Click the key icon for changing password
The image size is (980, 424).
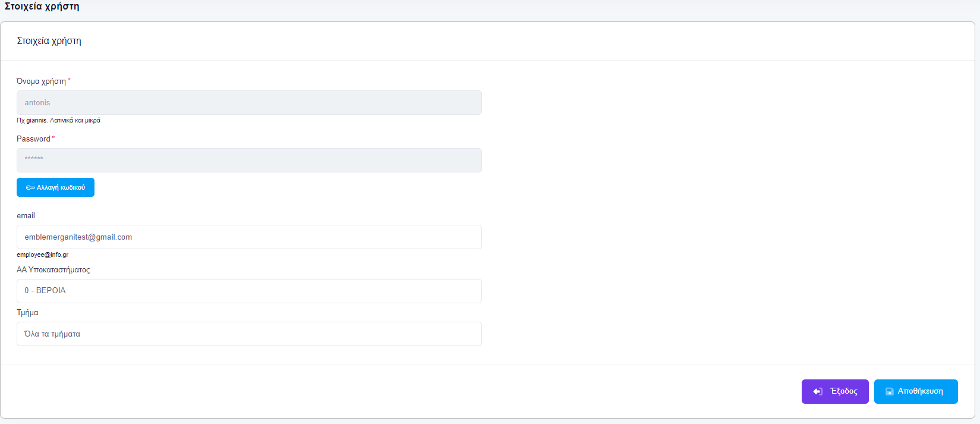pyautogui.click(x=30, y=188)
